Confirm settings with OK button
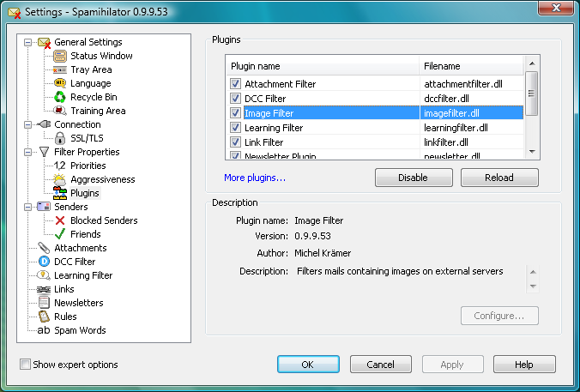This screenshot has width=580, height=392. click(308, 365)
